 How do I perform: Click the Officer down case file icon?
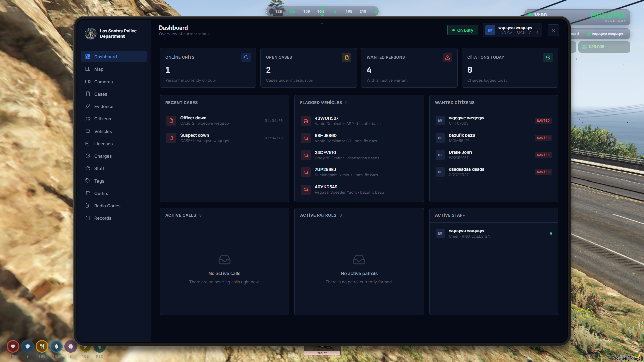pos(171,121)
